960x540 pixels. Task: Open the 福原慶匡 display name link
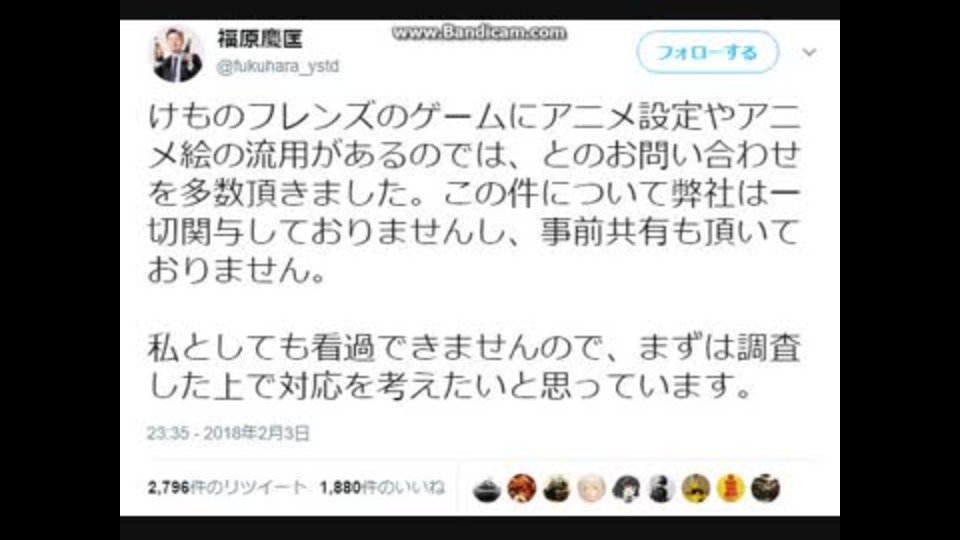(260, 39)
